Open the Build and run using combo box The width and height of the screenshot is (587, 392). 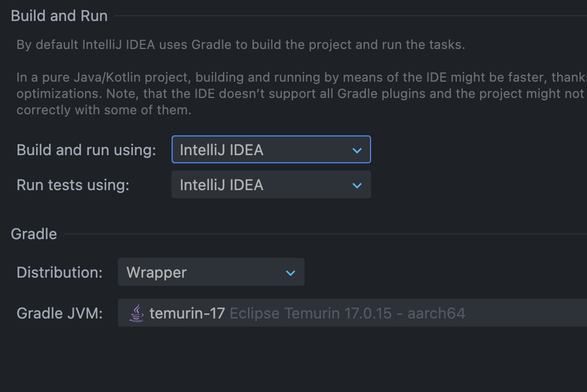[x=271, y=150]
